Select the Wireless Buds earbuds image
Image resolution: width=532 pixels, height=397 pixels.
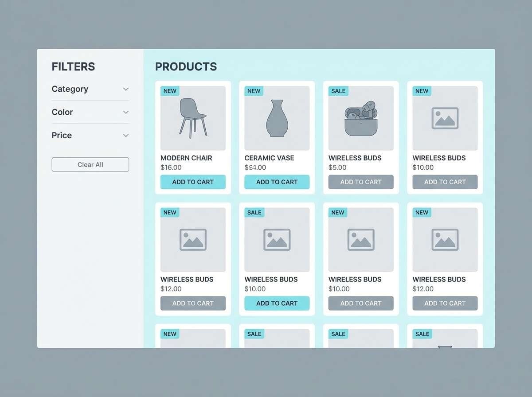click(x=360, y=117)
